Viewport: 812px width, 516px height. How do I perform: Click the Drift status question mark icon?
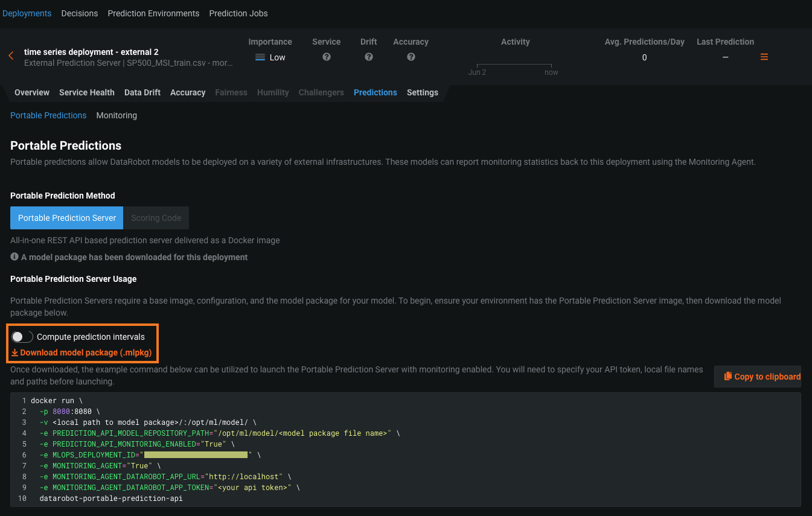tap(368, 57)
